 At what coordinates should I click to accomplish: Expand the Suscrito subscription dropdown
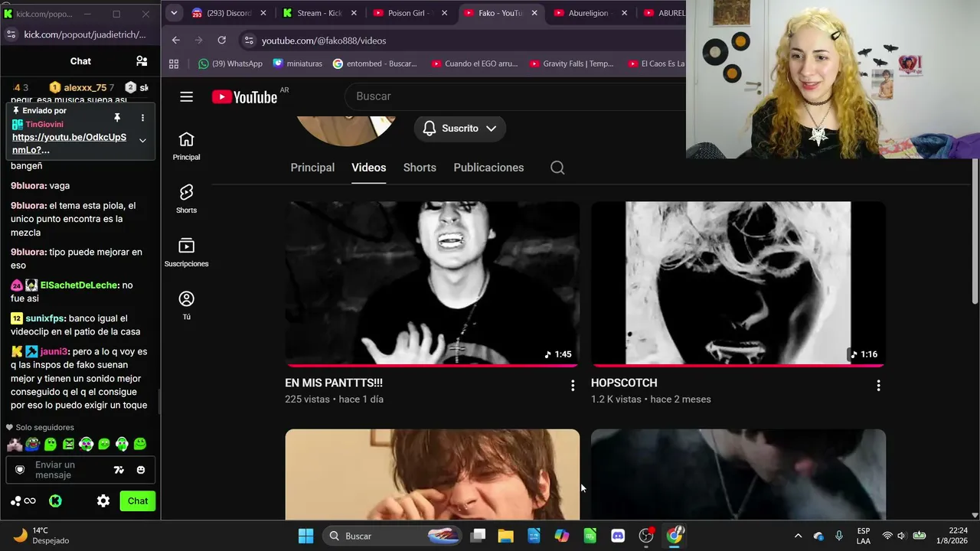(x=460, y=129)
